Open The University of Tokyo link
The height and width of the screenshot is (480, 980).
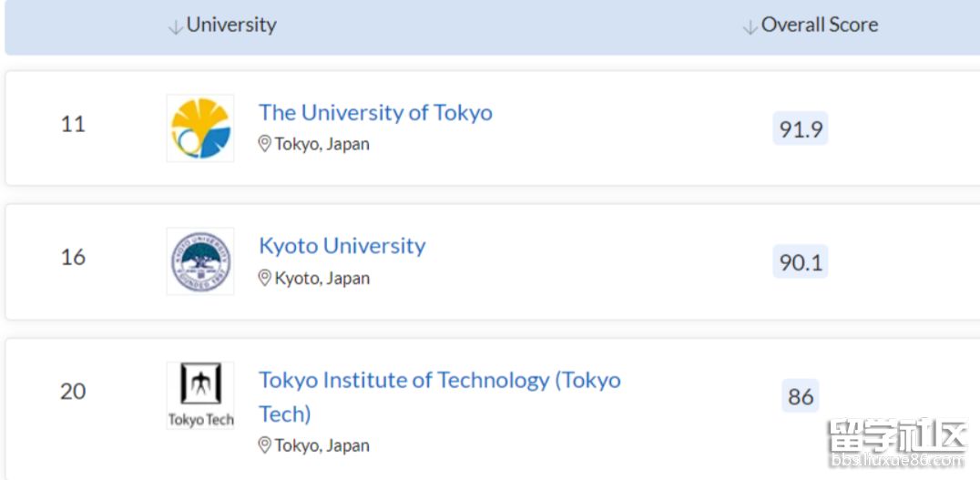375,113
